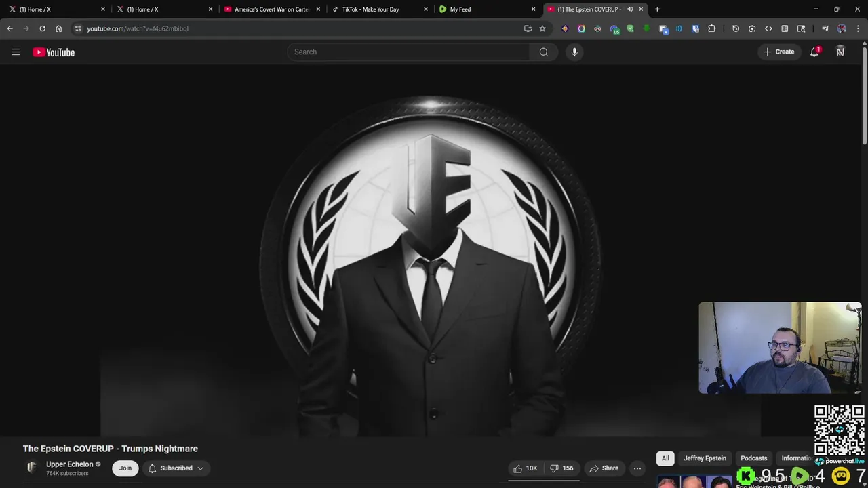Image resolution: width=868 pixels, height=488 pixels.
Task: Switch to My Feed tab
Action: (x=487, y=9)
